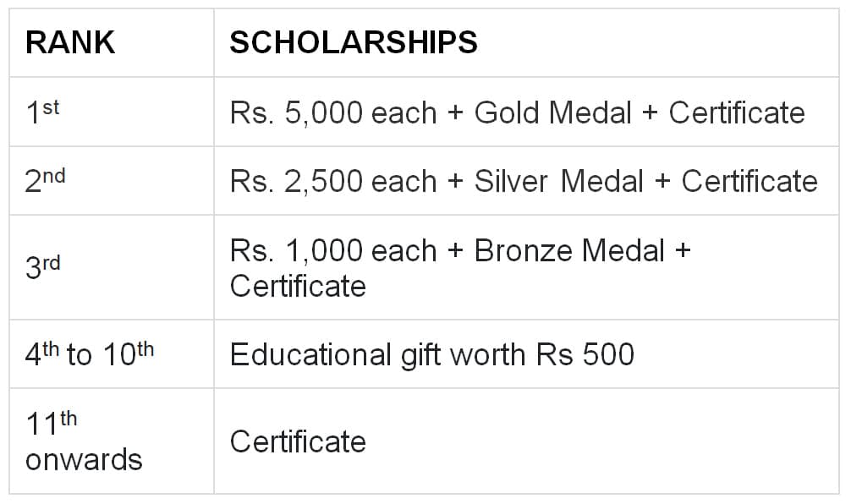851x504 pixels.
Task: Select the 1st rank cell
Action: click(112, 112)
